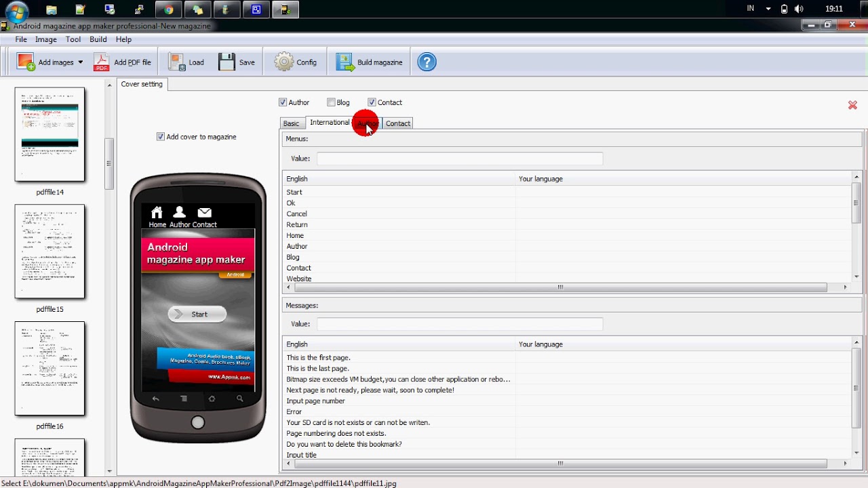Image resolution: width=868 pixels, height=488 pixels.
Task: Tap Contact envelope icon on phone preview
Action: 204,213
